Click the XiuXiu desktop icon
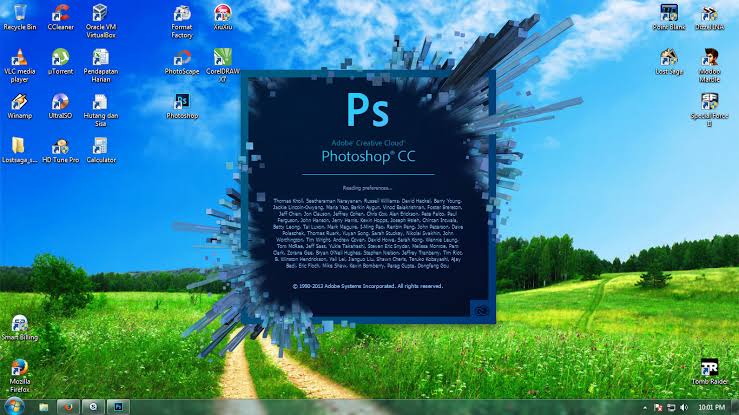The image size is (739, 415). coord(222,17)
